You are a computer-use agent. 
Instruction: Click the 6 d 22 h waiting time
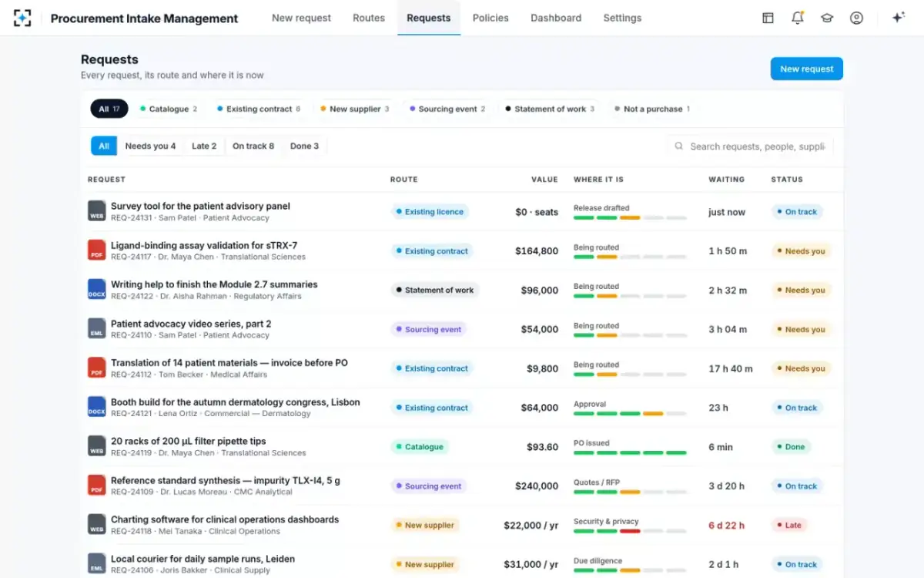coord(727,526)
